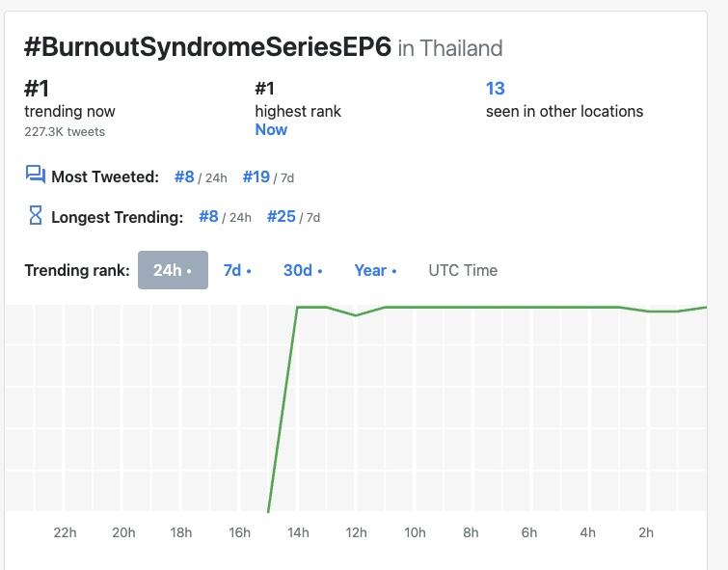Click the 'in Thailand' location text
The height and width of the screenshot is (570, 728).
pos(450,48)
